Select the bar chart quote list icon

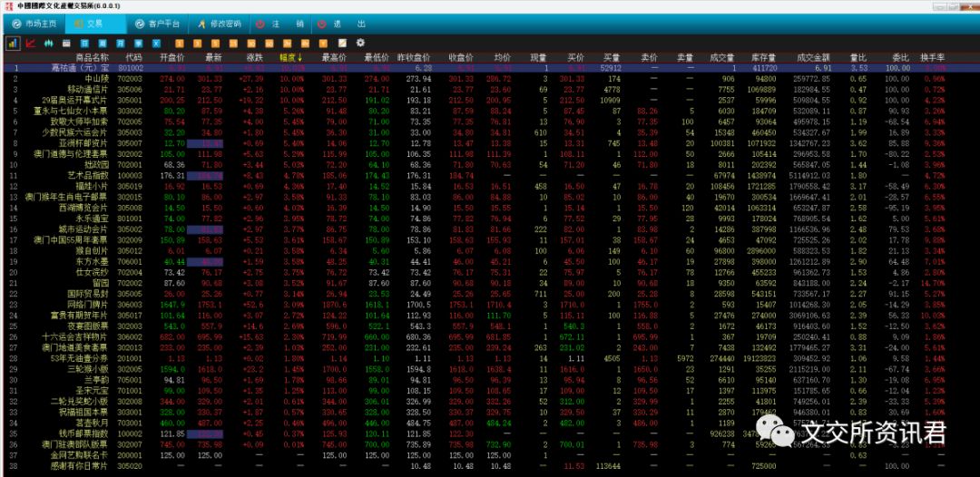(x=13, y=44)
